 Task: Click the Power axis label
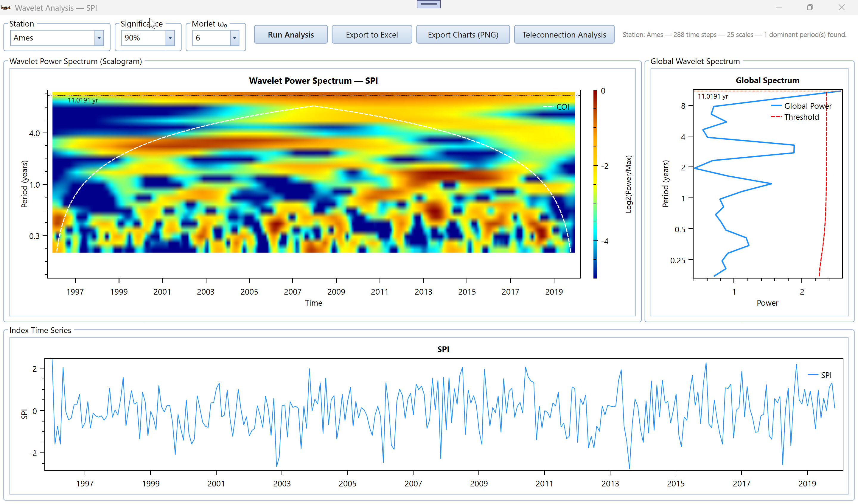point(767,303)
